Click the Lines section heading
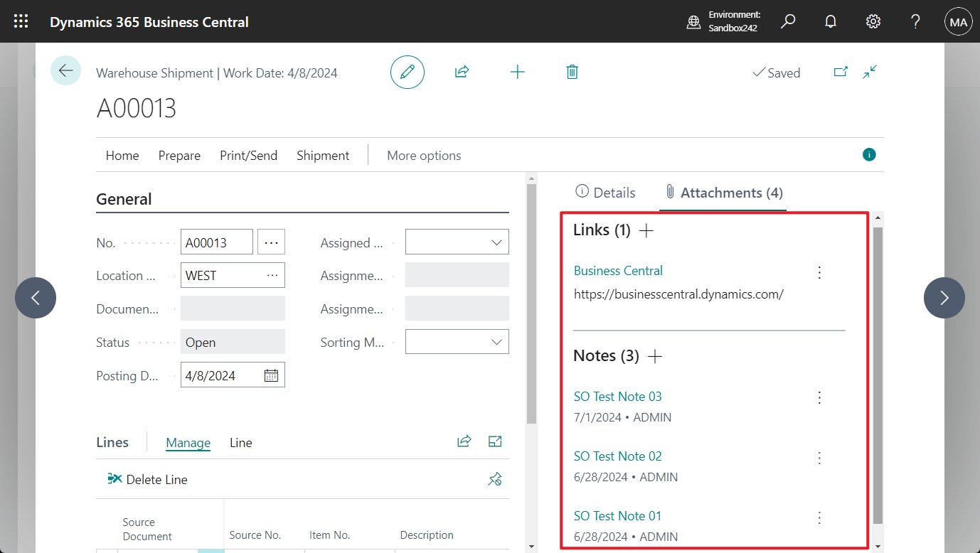The image size is (980, 553). point(112,442)
